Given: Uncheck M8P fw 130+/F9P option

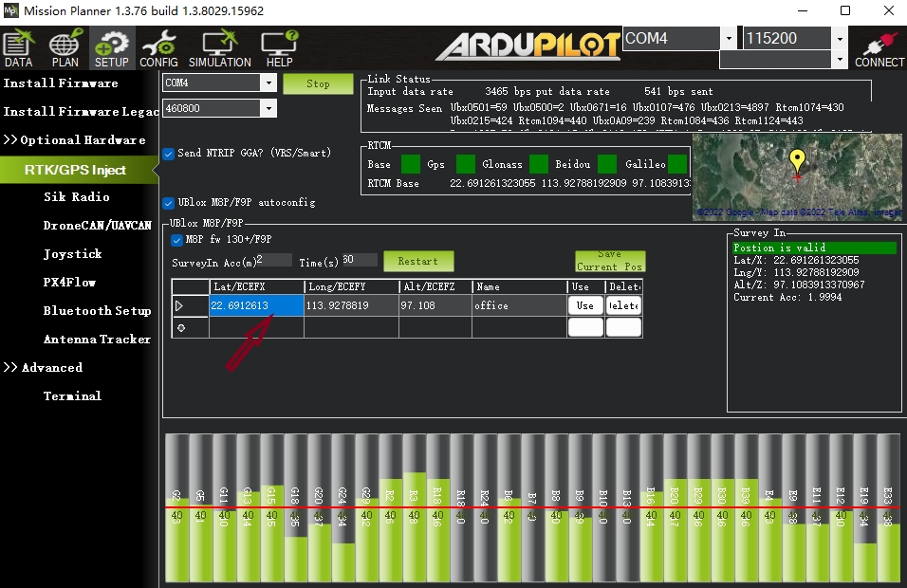Looking at the screenshot, I should [x=176, y=240].
